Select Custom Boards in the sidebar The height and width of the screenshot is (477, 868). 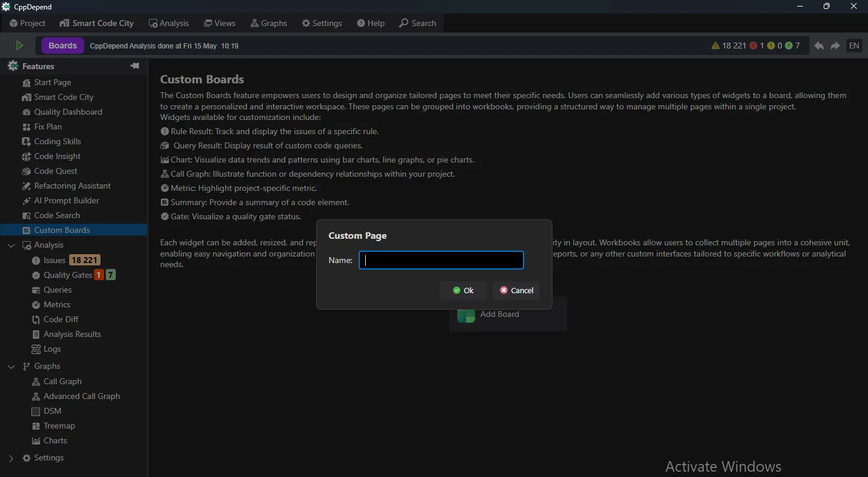point(73,230)
